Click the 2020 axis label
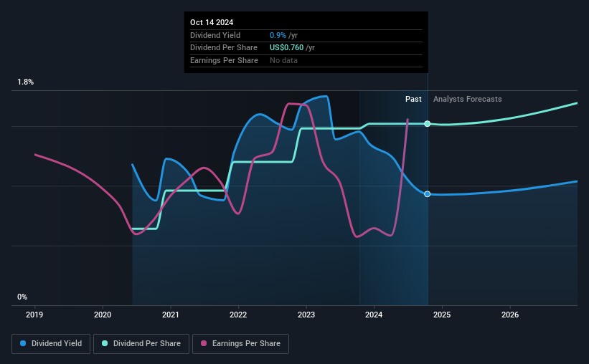The height and width of the screenshot is (364, 589). [x=103, y=315]
